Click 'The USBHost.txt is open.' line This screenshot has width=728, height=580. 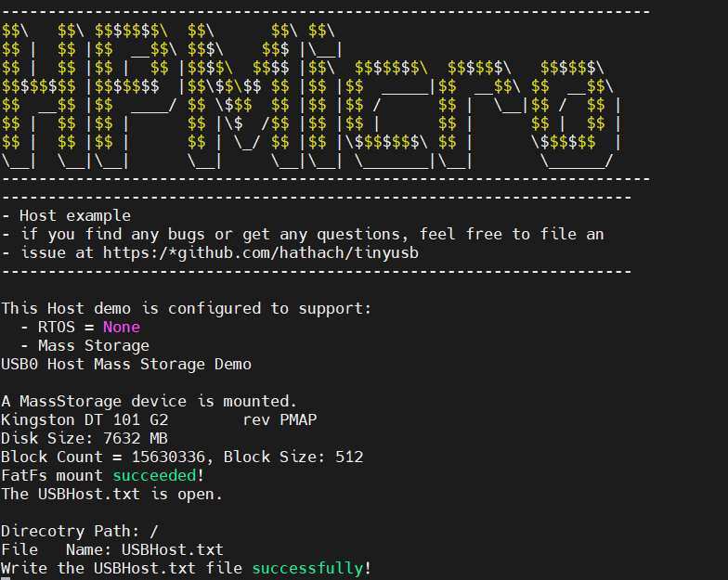(x=111, y=494)
